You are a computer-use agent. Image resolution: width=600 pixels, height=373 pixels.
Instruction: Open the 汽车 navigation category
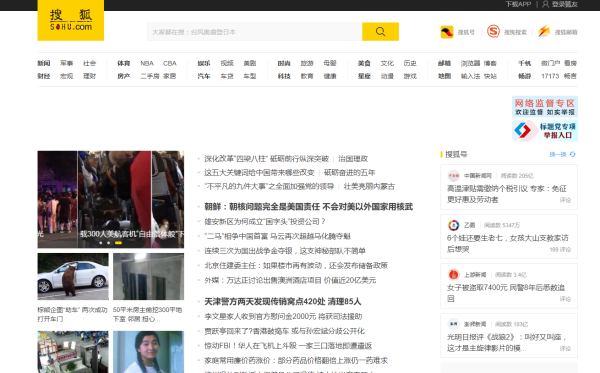click(x=204, y=76)
